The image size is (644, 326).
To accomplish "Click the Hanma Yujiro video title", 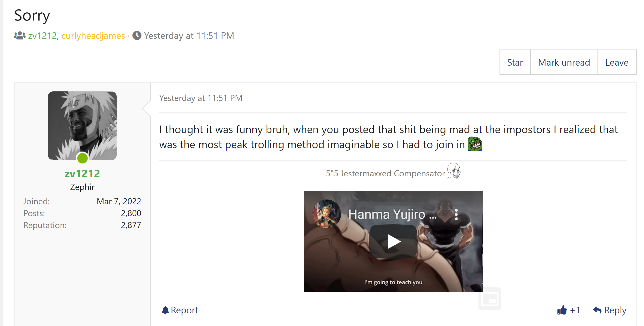I will (x=392, y=214).
